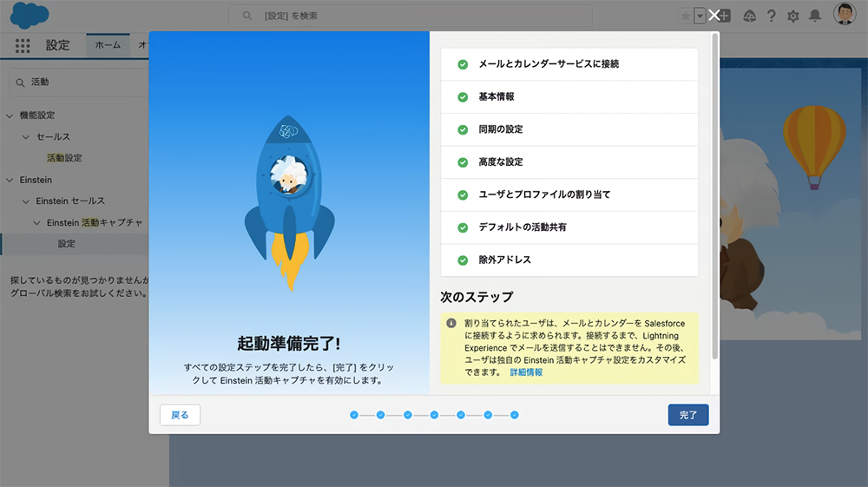
Task: Click the Salesforce cloud logo
Action: 30,15
